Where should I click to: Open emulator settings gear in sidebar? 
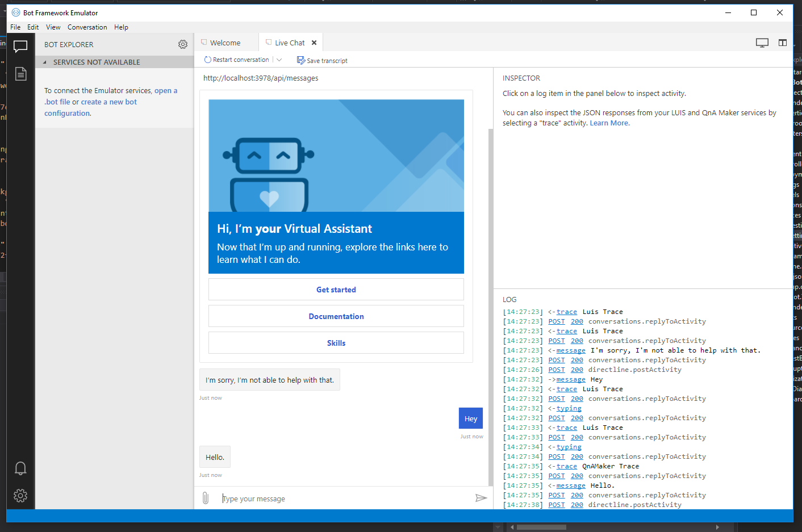20,496
